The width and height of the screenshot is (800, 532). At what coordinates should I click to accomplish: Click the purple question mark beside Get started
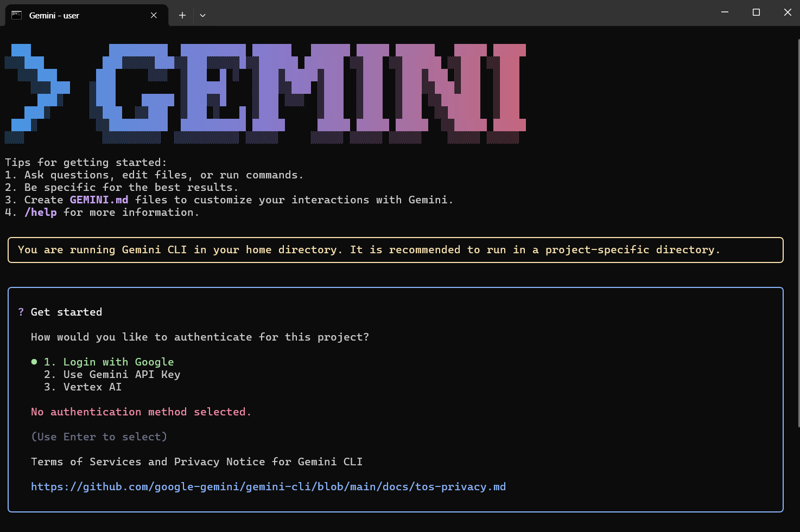click(x=21, y=312)
